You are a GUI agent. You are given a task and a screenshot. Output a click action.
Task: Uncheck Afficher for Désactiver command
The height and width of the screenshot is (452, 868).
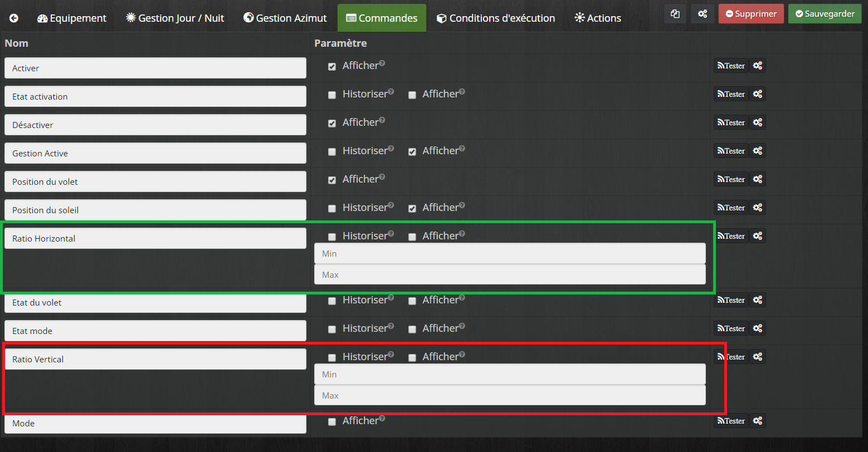coord(332,124)
